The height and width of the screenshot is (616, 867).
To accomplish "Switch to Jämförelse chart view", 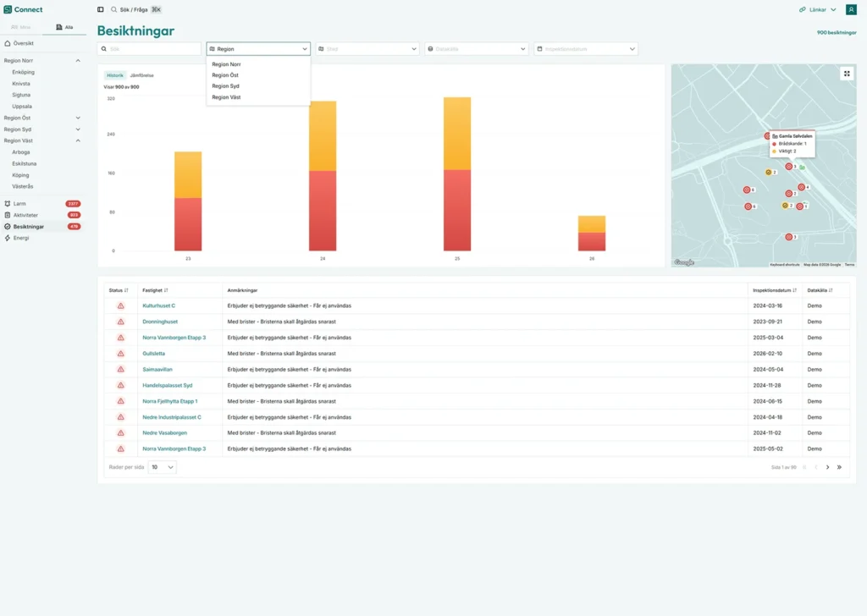I will [x=141, y=75].
